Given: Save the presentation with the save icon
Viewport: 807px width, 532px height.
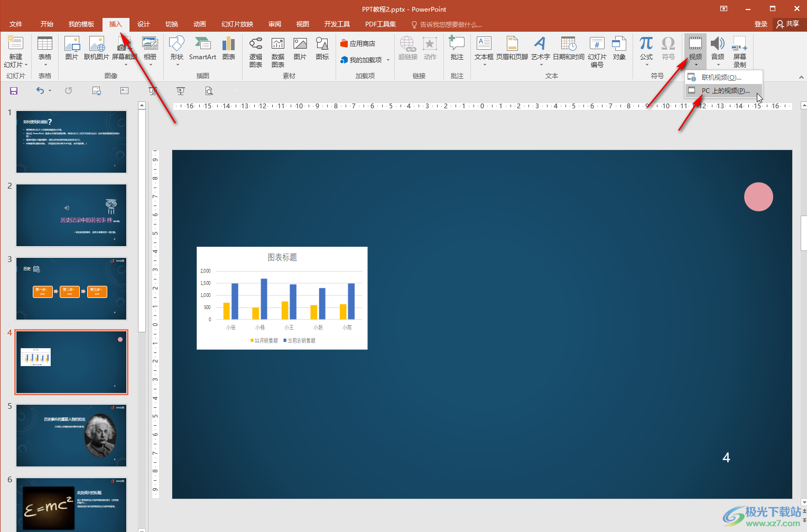Looking at the screenshot, I should [14, 91].
